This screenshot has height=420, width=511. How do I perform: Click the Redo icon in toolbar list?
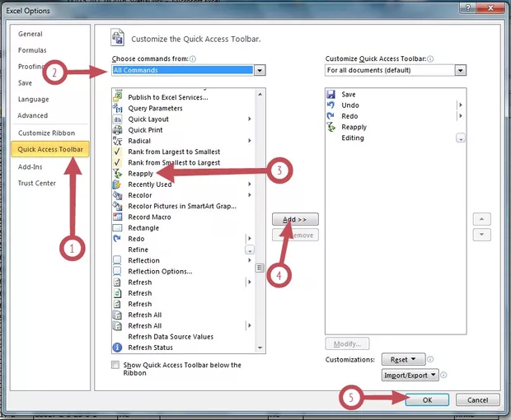[x=331, y=116]
